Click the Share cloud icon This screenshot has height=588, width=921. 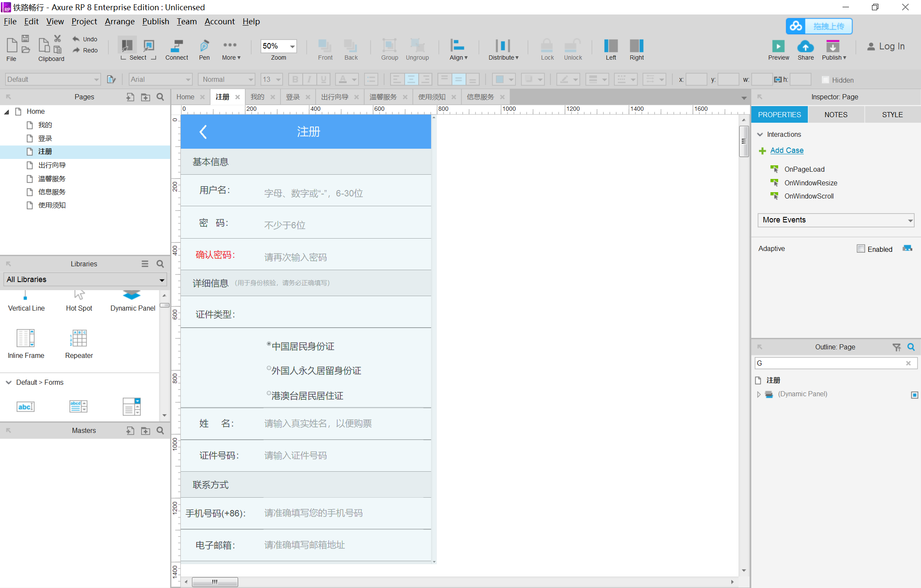(805, 46)
